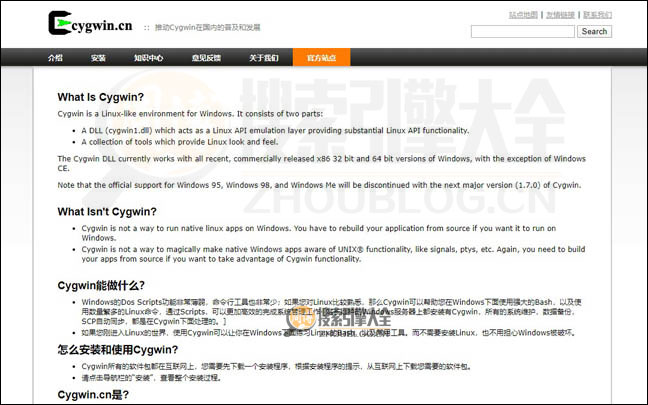Viewport: 648px width, 405px height.
Task: Click the 'not a way to run native linux apps' bullet
Action: [319, 233]
